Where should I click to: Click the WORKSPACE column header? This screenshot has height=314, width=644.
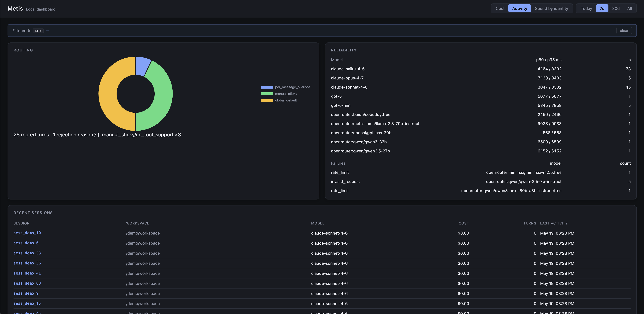137,223
